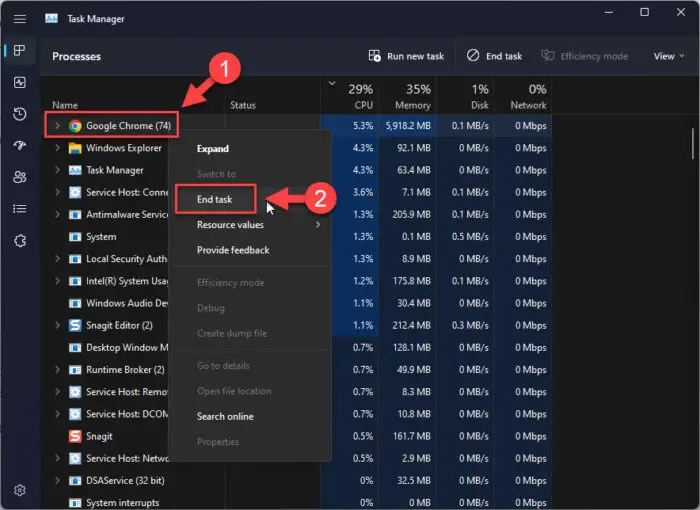Sort by the CPU column header
700x510 pixels.
350,96
